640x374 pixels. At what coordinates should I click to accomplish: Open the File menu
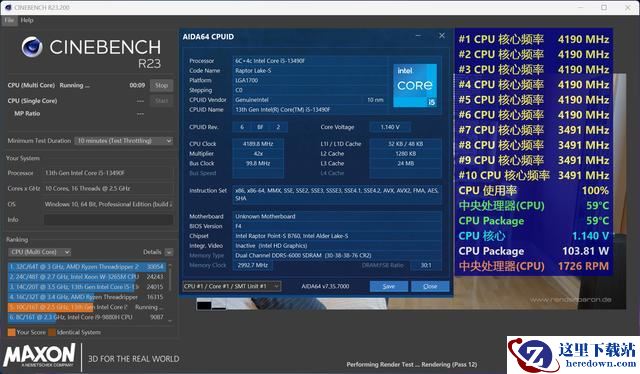[9, 20]
